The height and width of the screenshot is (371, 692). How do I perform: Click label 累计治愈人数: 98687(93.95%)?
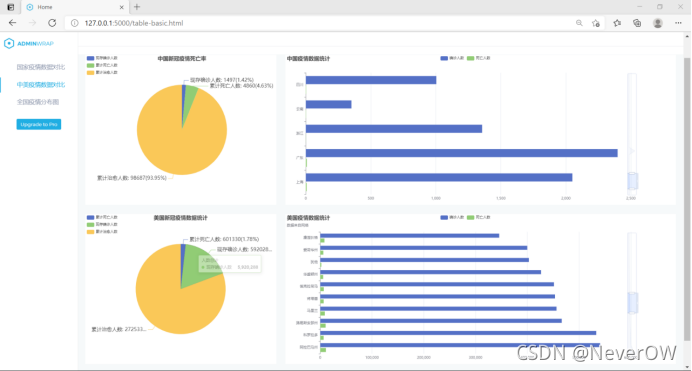(132, 178)
